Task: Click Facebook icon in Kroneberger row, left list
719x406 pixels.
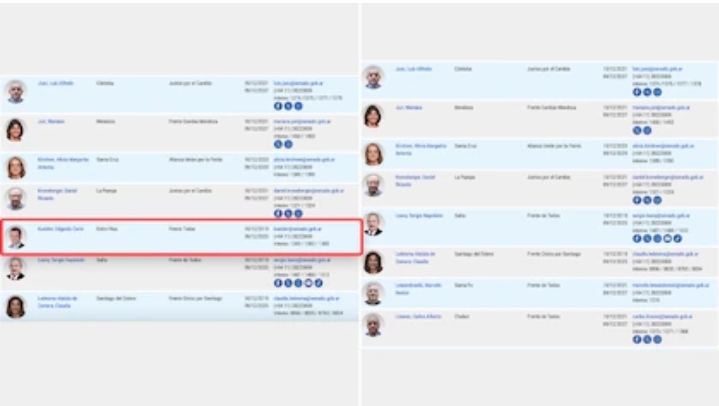Action: click(278, 213)
